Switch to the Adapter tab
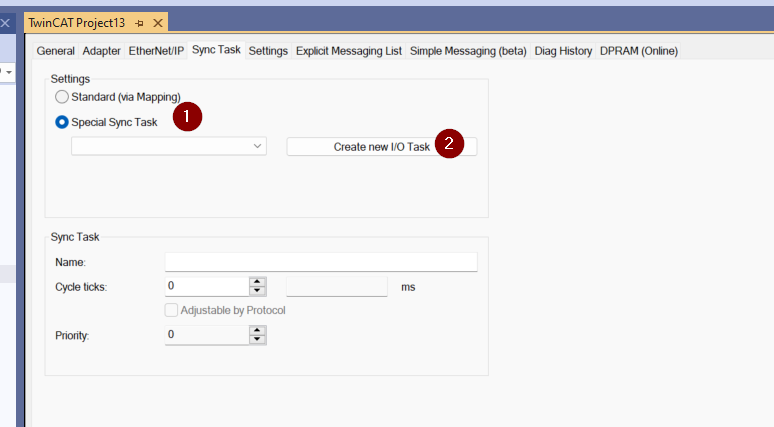This screenshot has width=774, height=427. [101, 51]
